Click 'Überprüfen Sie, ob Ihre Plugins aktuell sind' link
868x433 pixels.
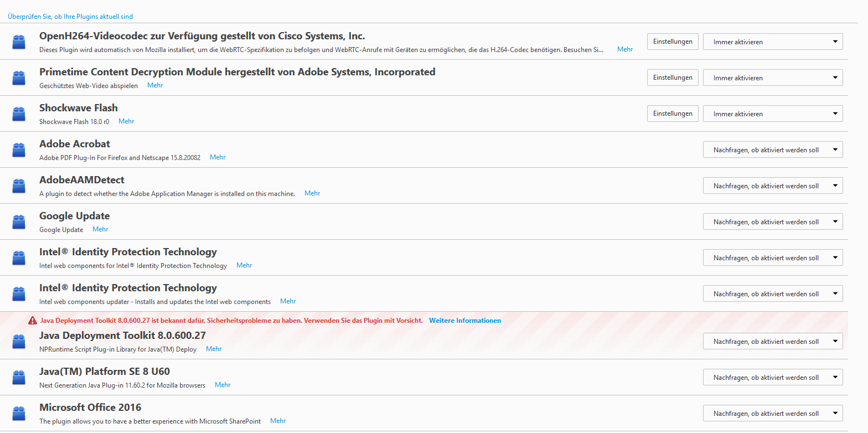(x=70, y=17)
